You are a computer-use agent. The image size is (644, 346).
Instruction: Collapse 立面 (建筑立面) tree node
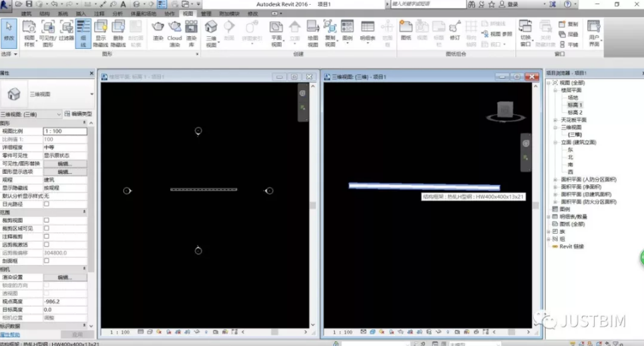coord(555,142)
